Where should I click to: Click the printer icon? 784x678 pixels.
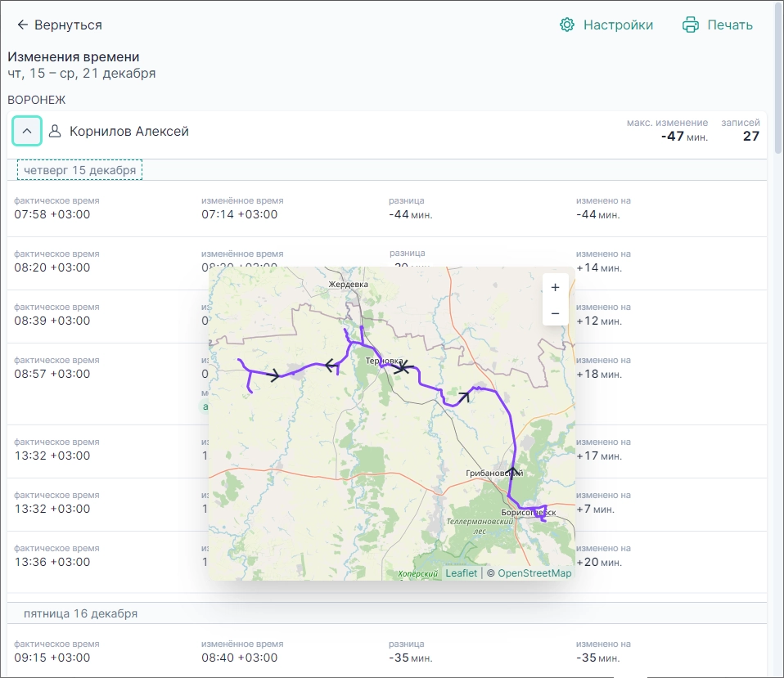[691, 25]
